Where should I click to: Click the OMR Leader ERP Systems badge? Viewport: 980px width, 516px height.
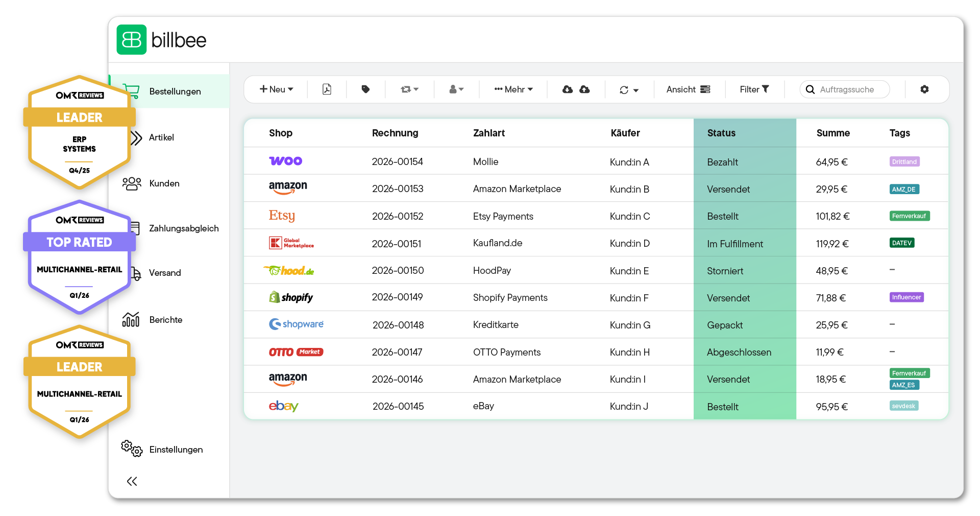[79, 132]
